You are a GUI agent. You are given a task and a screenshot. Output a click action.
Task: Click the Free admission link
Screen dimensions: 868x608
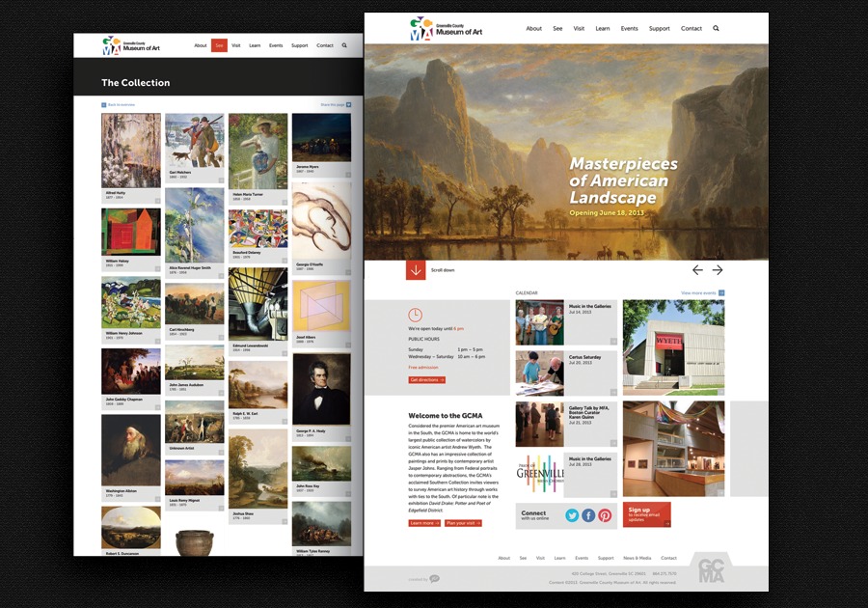pyautogui.click(x=423, y=367)
